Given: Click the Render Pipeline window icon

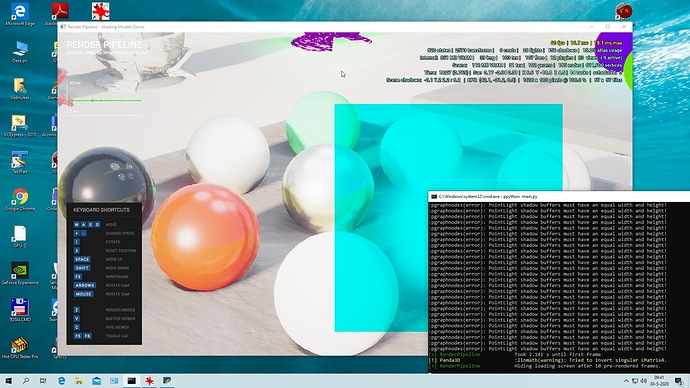Looking at the screenshot, I should click(63, 27).
